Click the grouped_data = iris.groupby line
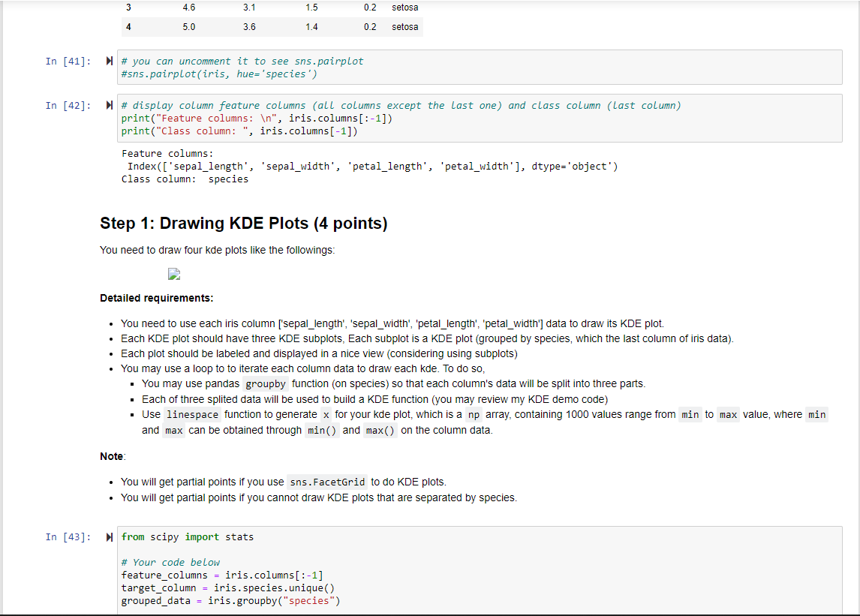 click(230, 601)
